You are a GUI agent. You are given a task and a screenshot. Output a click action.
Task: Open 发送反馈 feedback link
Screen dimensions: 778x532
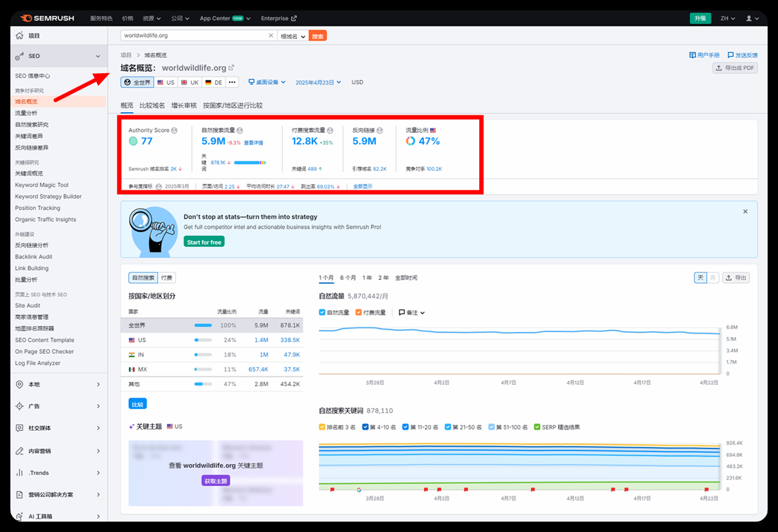coord(742,55)
